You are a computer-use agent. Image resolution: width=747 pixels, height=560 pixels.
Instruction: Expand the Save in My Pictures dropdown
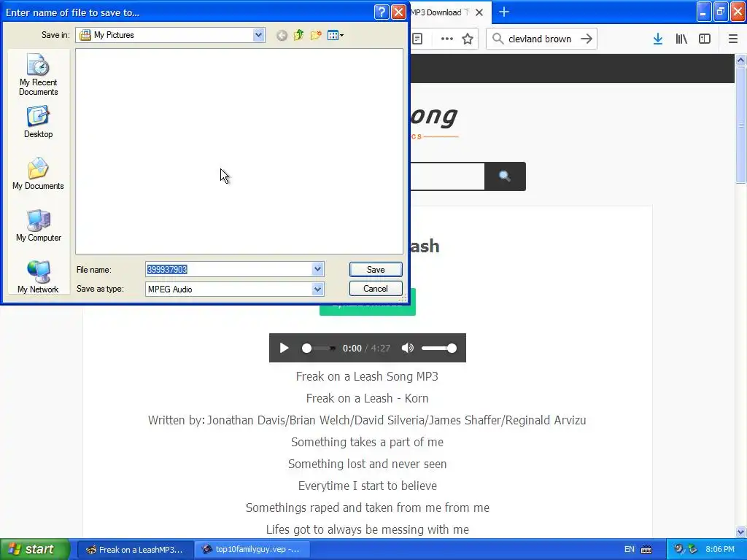pyautogui.click(x=259, y=35)
